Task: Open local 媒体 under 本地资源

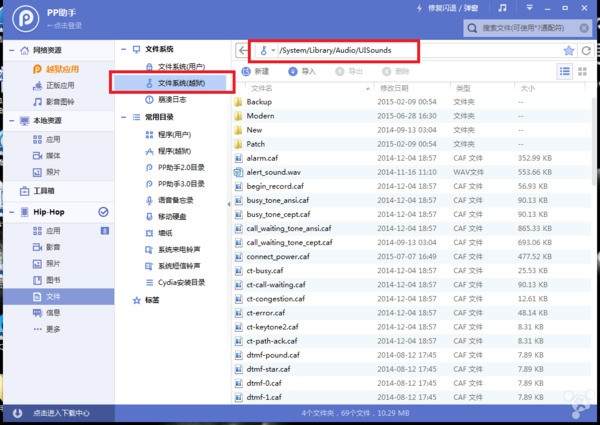Action: pos(47,156)
